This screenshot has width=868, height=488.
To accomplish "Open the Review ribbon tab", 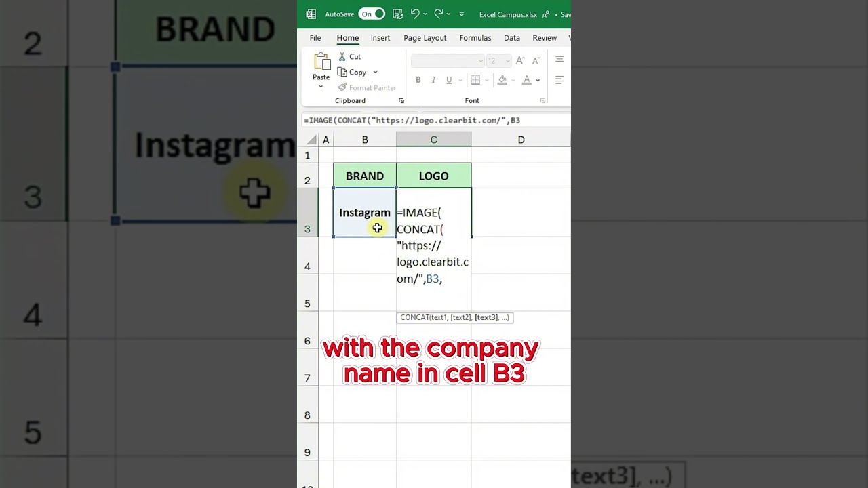I will (x=545, y=38).
